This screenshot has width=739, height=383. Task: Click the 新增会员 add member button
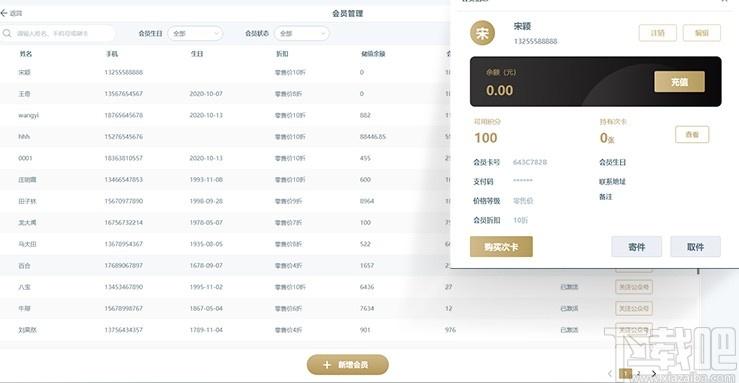(348, 365)
